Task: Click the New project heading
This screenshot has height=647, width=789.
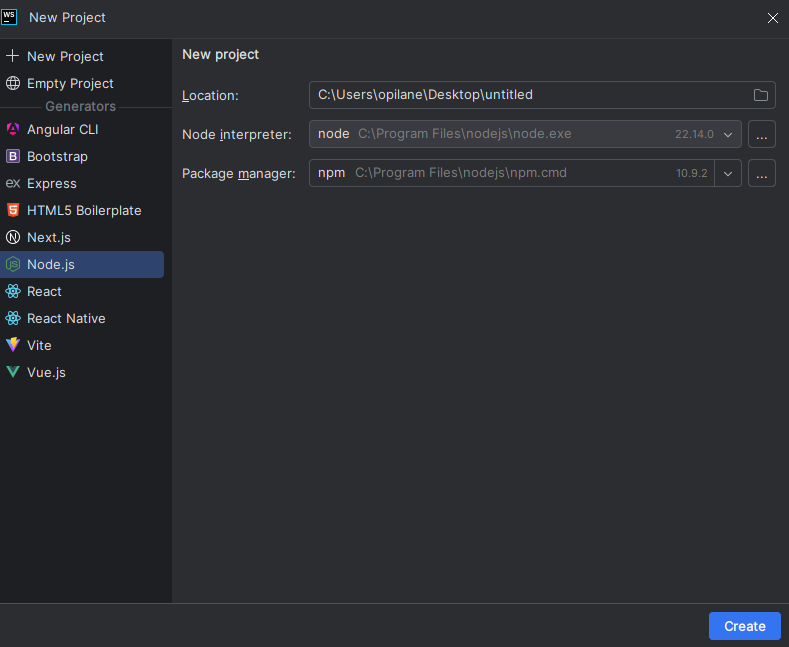Action: coord(220,54)
